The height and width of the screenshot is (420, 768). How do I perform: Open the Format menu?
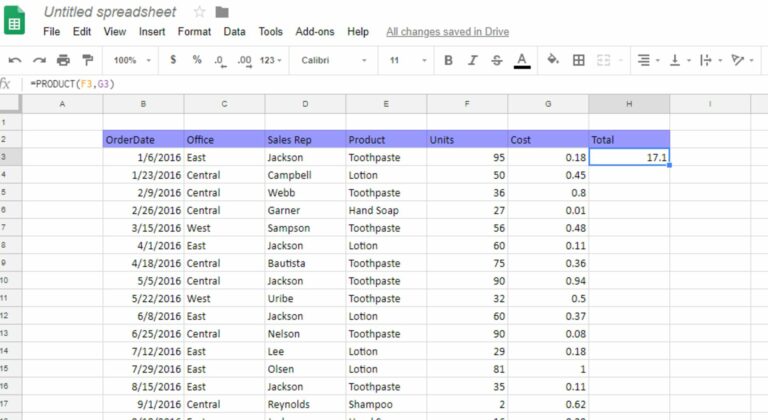pyautogui.click(x=194, y=32)
